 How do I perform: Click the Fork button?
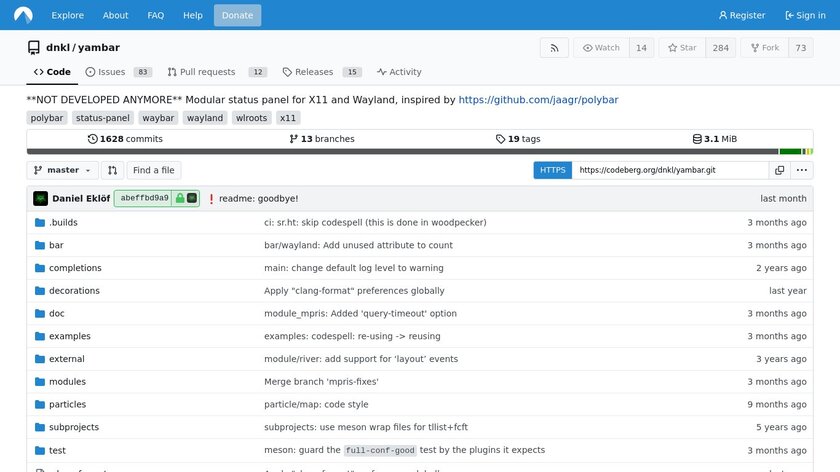[764, 48]
